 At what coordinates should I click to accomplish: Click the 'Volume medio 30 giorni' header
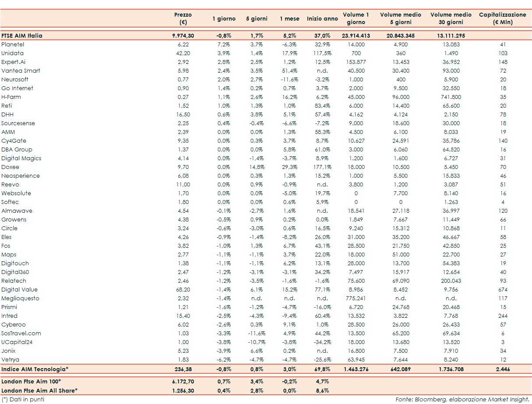451,18
